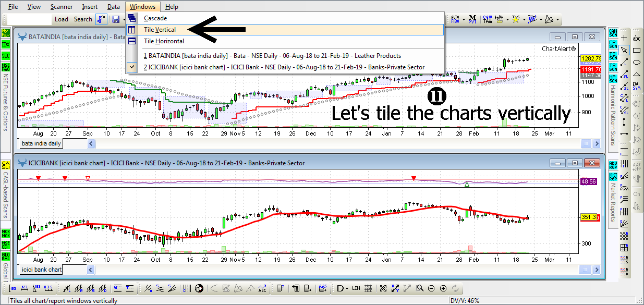Click the CASL scans icon
Image resolution: width=644 pixels, height=305 pixels.
(x=6, y=165)
